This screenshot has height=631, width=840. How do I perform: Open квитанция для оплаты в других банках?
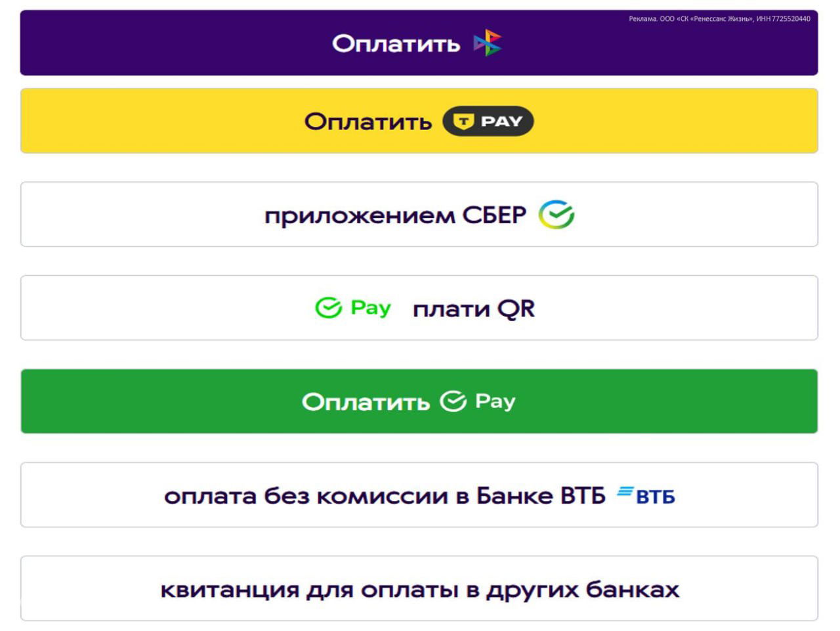tap(420, 588)
